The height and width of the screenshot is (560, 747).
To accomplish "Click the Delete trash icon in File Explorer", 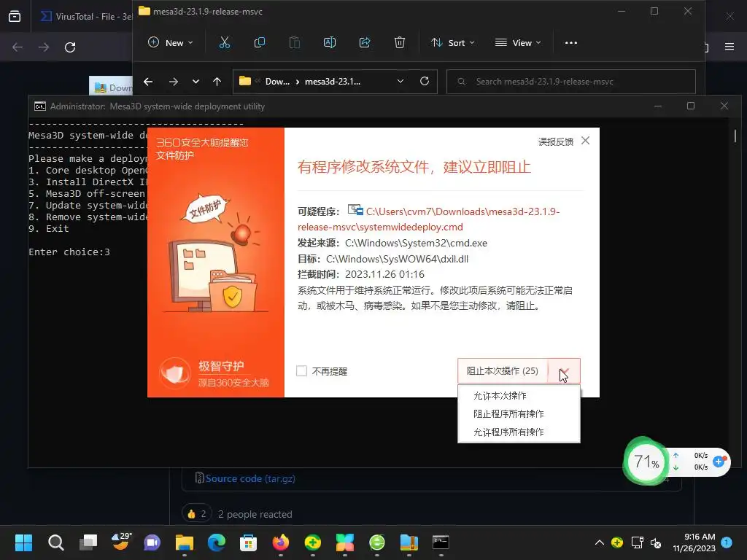I will 400,43.
